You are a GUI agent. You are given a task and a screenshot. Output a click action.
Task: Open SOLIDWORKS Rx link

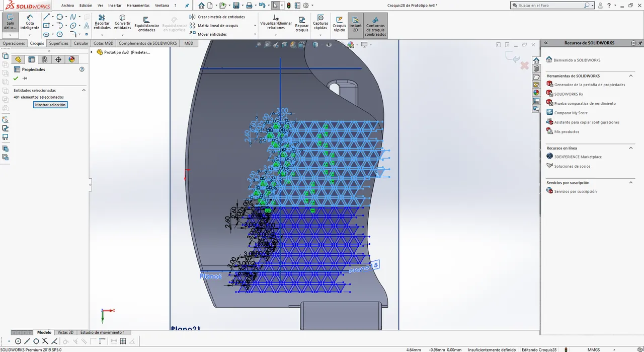(569, 94)
